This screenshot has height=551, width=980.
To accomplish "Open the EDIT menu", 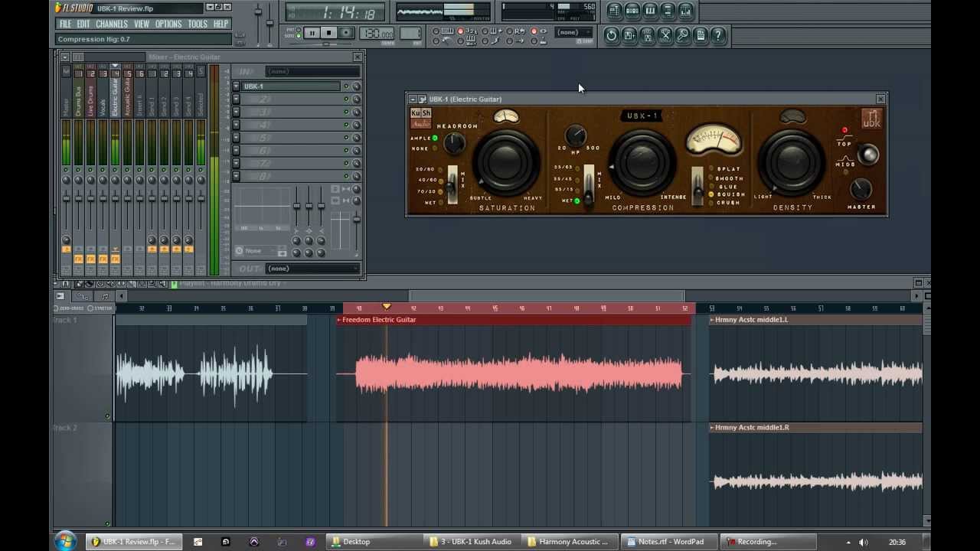I will click(x=83, y=24).
